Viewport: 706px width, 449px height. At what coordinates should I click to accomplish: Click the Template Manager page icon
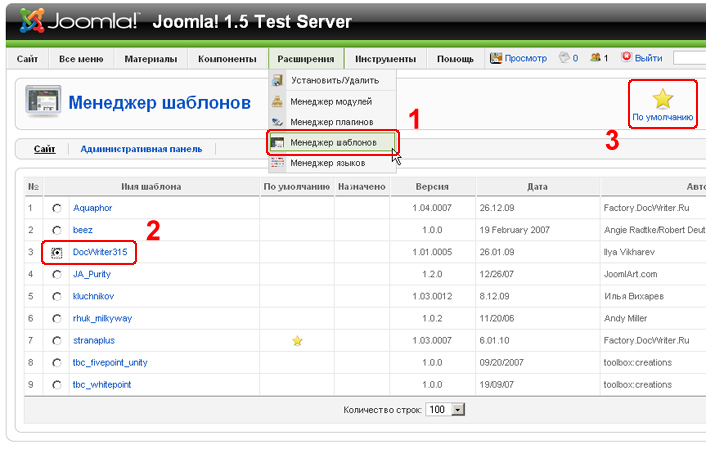[43, 101]
